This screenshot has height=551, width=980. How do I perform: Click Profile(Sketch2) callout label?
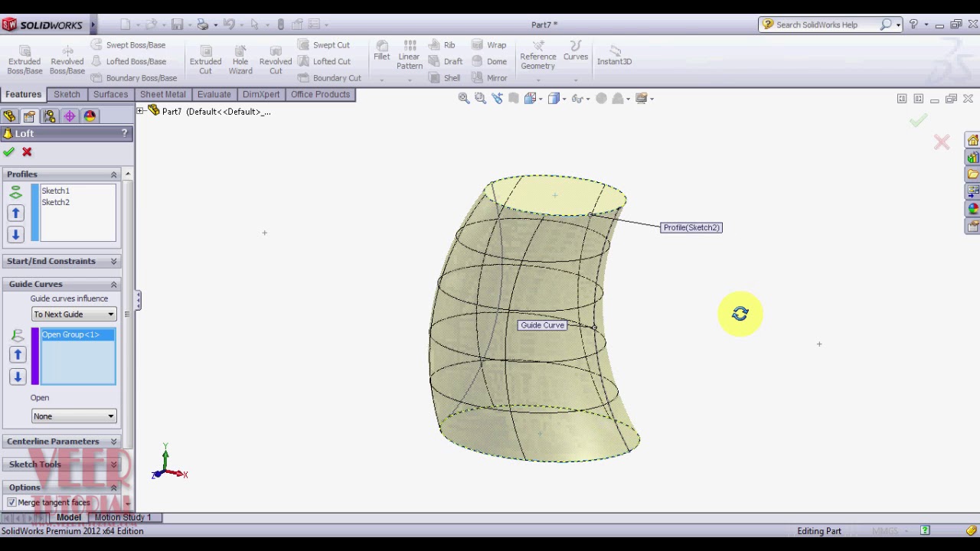(x=691, y=228)
